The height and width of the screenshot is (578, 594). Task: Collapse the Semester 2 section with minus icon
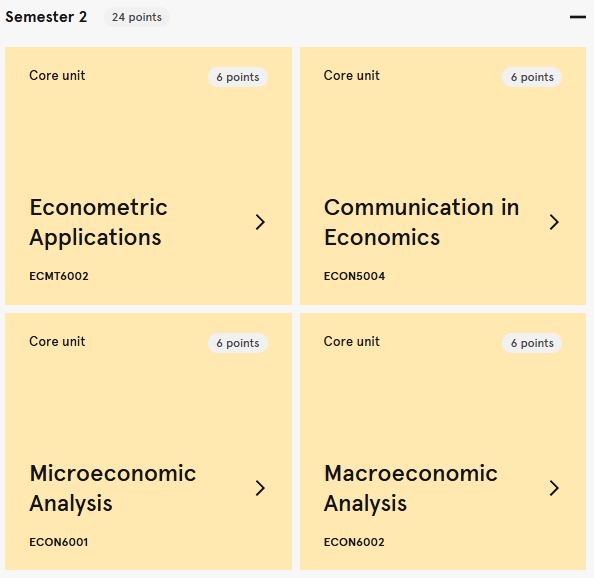point(578,17)
